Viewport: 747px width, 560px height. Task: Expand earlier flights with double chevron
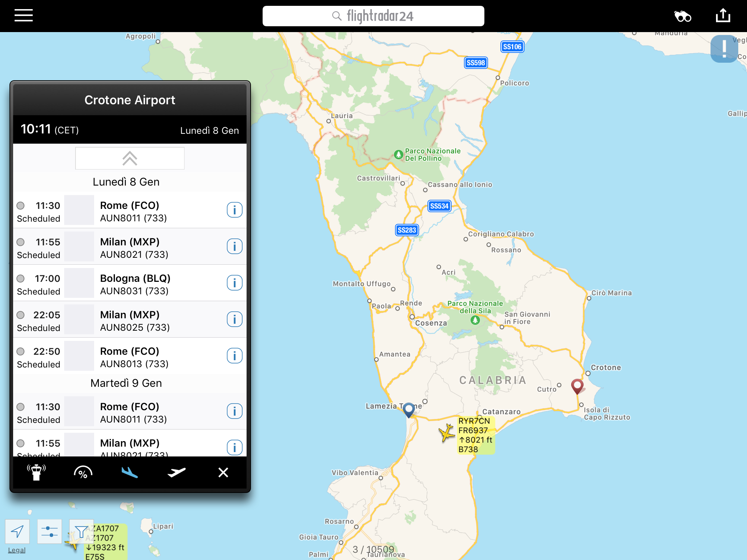pyautogui.click(x=130, y=158)
